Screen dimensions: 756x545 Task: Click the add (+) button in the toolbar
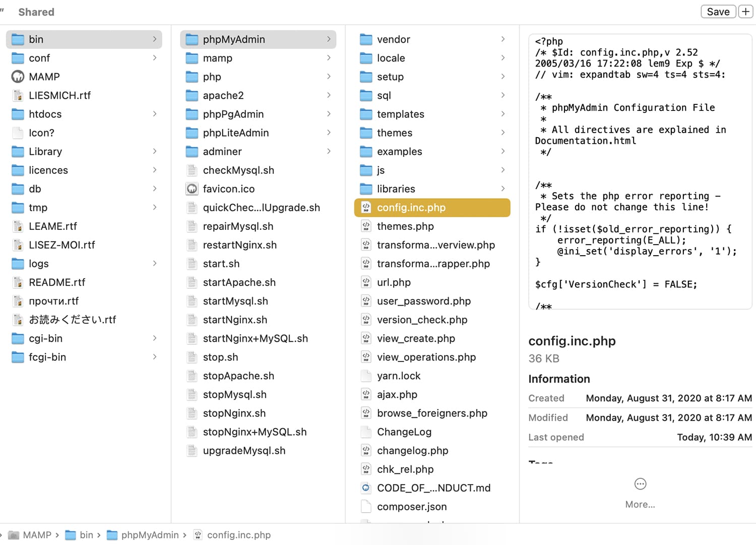[x=745, y=11]
